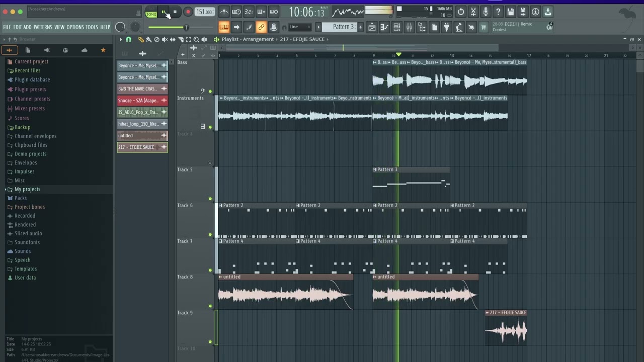
Task: Open the PATTERNS menu
Action: 43,27
